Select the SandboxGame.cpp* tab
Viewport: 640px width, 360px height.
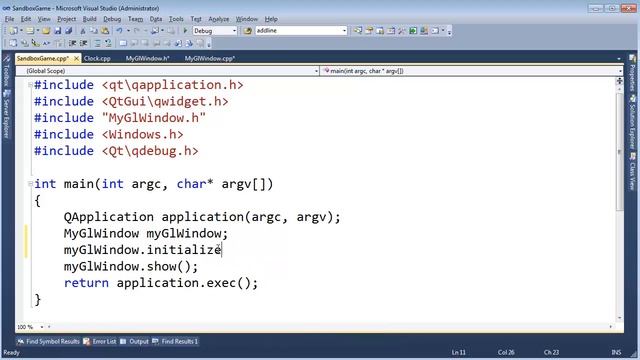tap(43, 59)
